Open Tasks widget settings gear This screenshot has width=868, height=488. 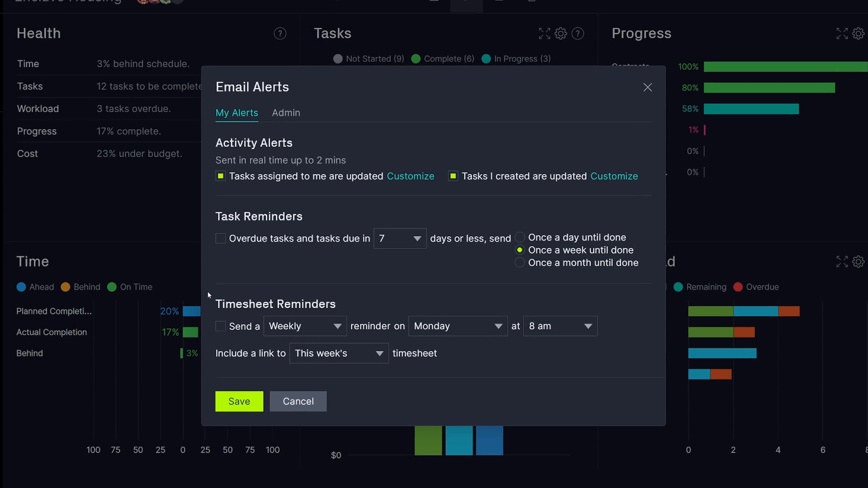click(561, 33)
